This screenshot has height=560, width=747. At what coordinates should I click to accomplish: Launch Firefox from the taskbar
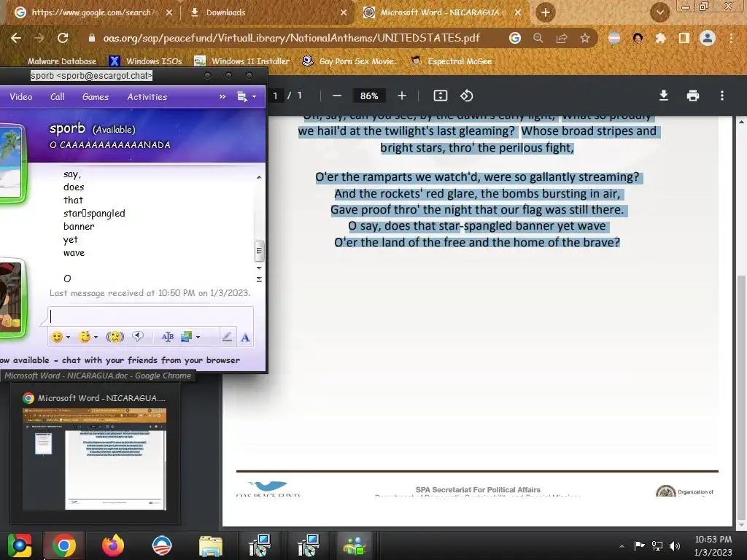(x=113, y=545)
